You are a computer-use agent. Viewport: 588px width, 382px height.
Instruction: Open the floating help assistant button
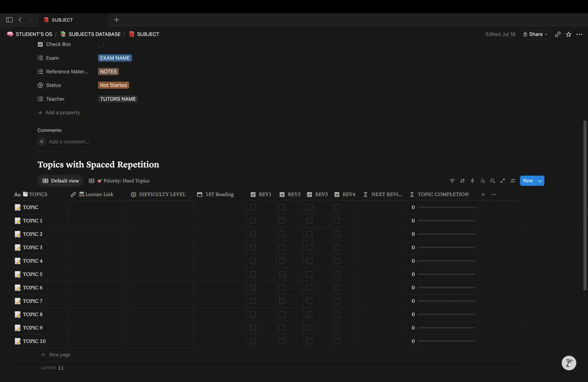pyautogui.click(x=569, y=363)
